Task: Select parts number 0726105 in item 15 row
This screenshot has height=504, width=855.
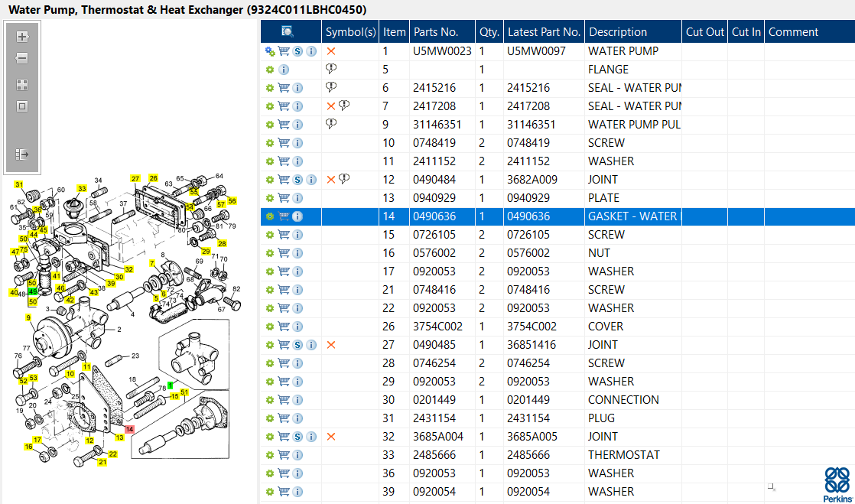Action: click(x=434, y=235)
